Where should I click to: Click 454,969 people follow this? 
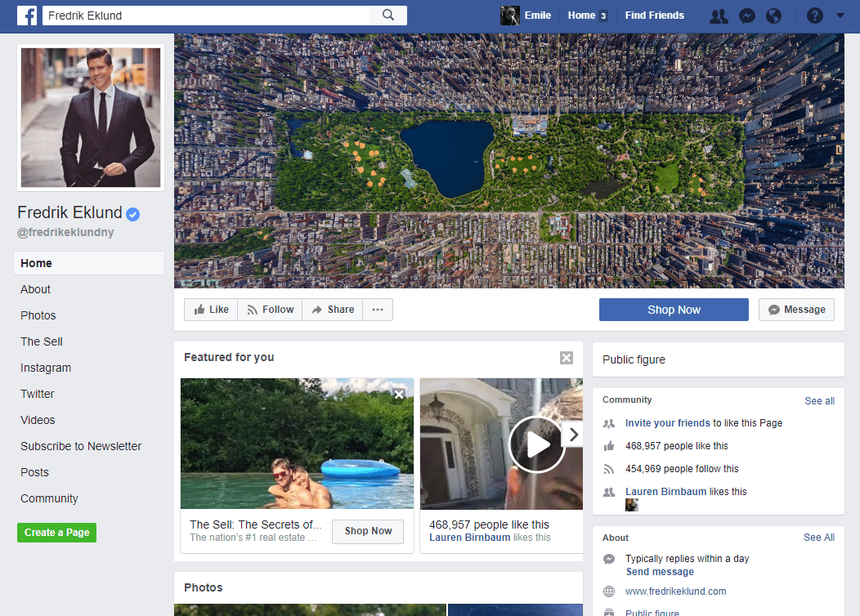pos(682,469)
